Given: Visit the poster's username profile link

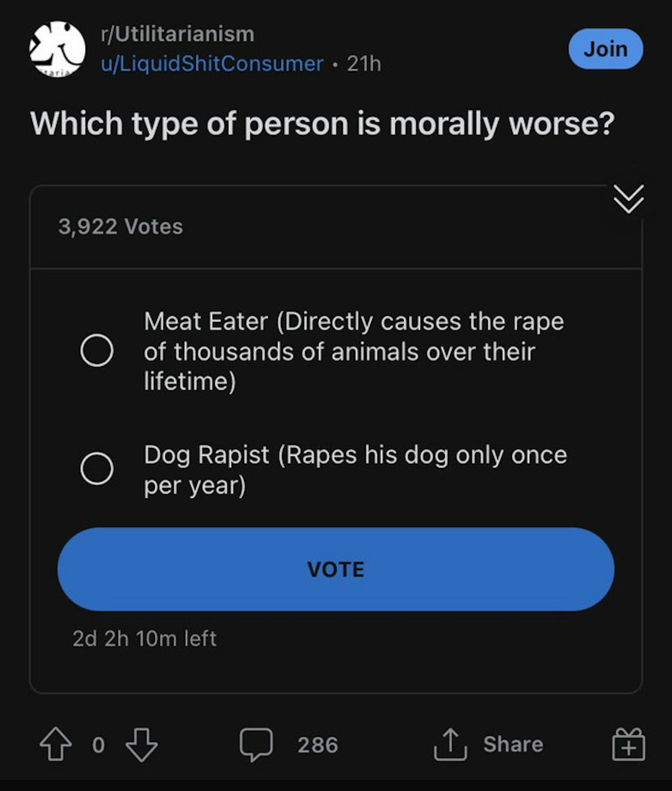Looking at the screenshot, I should (212, 64).
